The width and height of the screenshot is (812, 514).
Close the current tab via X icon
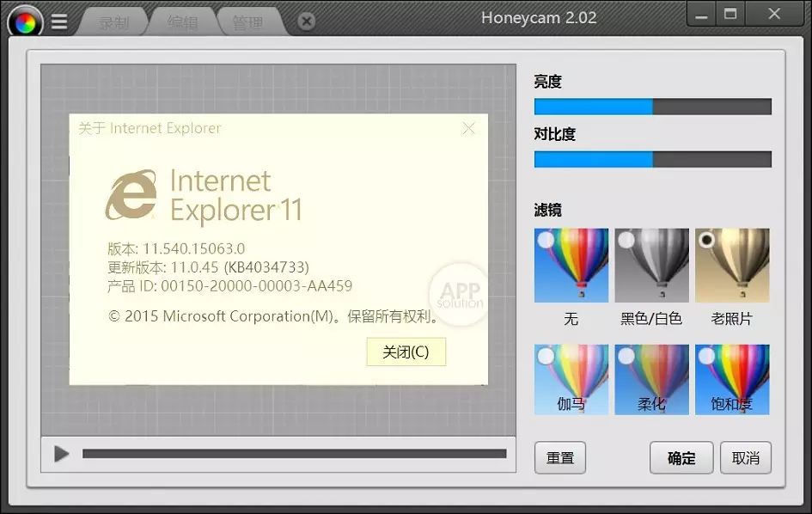tap(307, 21)
